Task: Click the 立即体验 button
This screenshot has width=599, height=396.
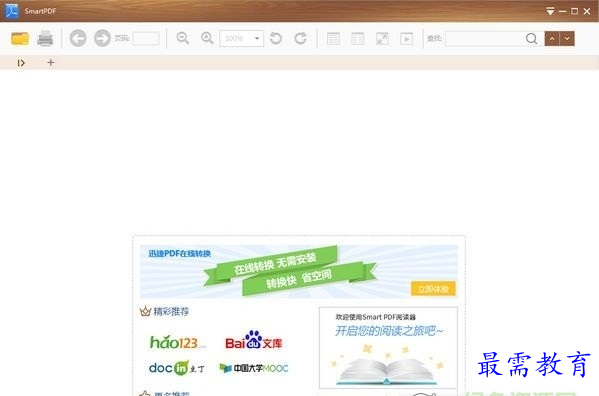Action: click(433, 289)
